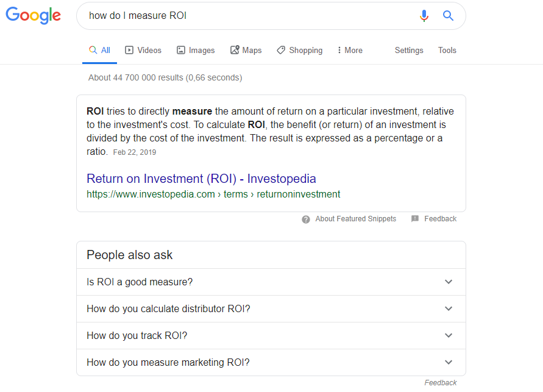Click the featured snippet paragraph text
This screenshot has height=392, width=543.
[271, 131]
